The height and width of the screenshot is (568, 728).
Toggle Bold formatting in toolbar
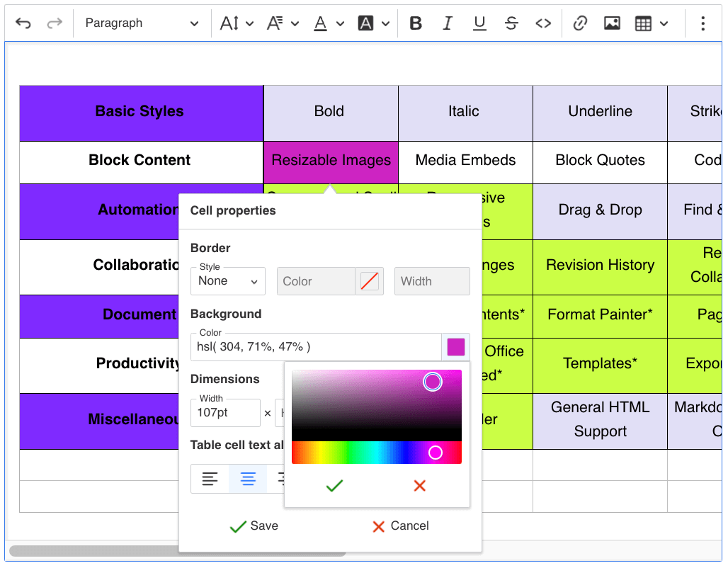416,23
